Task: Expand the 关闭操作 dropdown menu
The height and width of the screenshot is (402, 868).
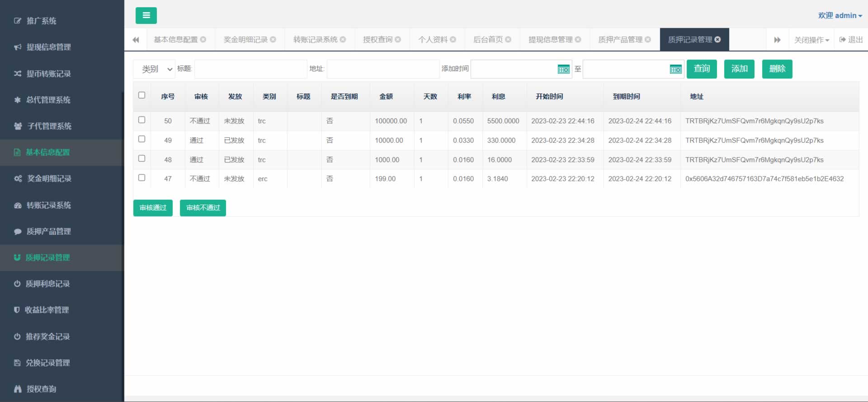Action: 811,40
